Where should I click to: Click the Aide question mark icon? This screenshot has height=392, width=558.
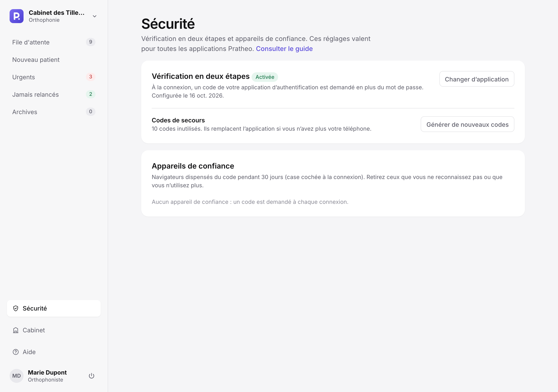[16, 352]
